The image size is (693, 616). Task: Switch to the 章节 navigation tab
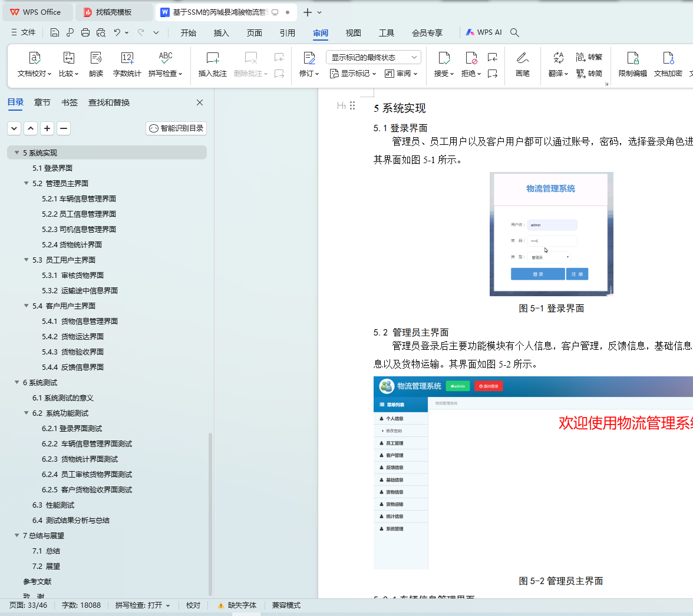[42, 102]
